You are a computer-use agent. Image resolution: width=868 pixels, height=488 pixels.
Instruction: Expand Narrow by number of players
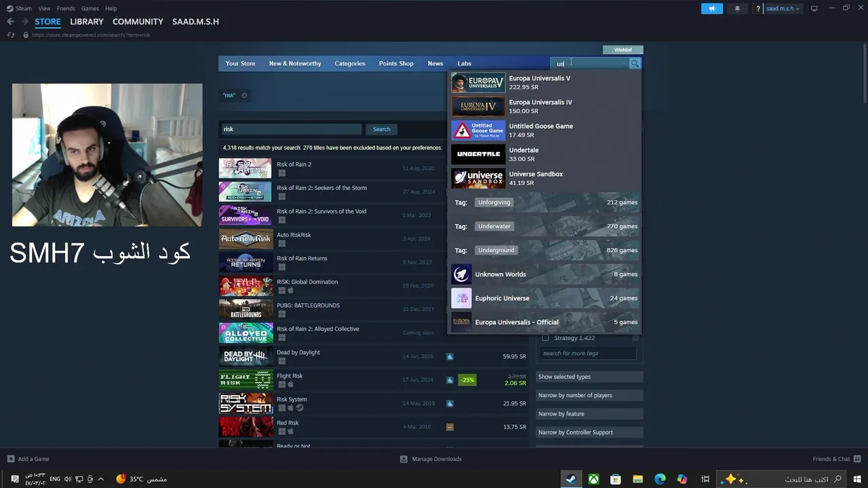click(x=589, y=395)
